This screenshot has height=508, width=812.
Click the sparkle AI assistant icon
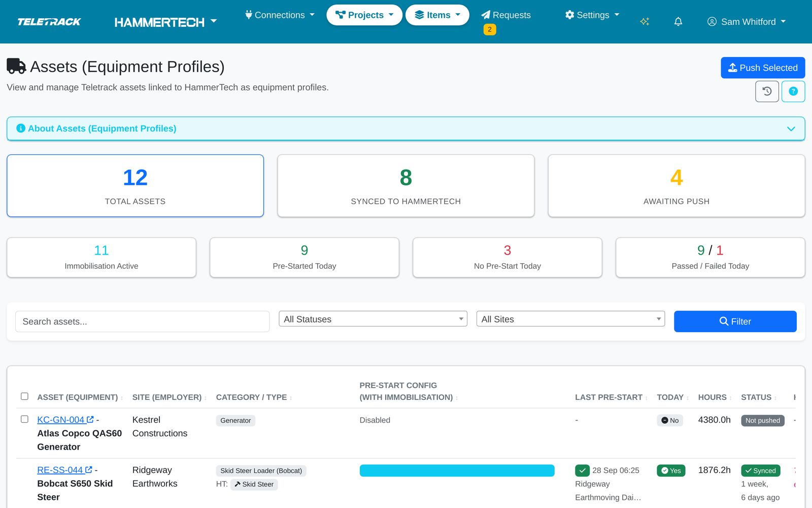(645, 22)
